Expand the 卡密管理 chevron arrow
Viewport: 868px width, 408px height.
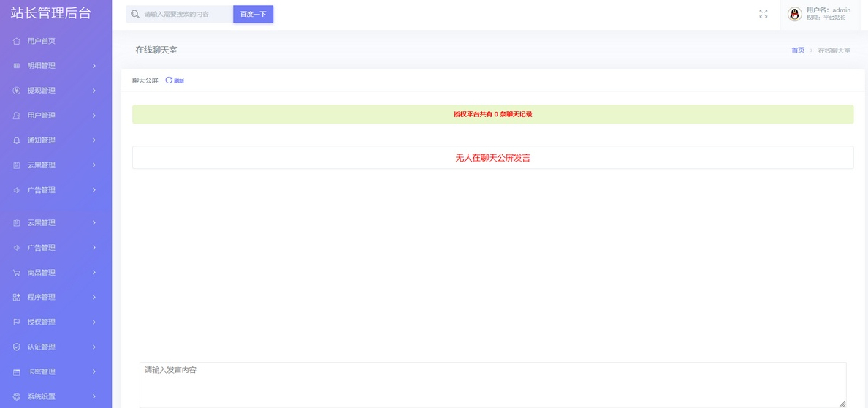tap(94, 371)
